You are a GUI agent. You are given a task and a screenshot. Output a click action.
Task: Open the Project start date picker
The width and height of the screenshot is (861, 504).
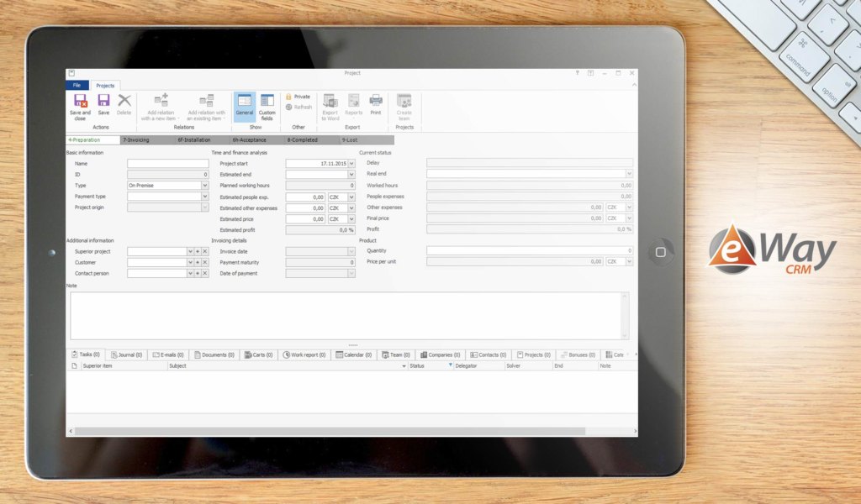[351, 164]
